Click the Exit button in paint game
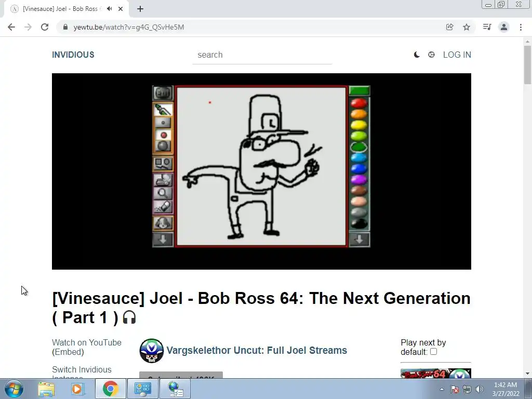This screenshot has height=399, width=532. click(163, 92)
